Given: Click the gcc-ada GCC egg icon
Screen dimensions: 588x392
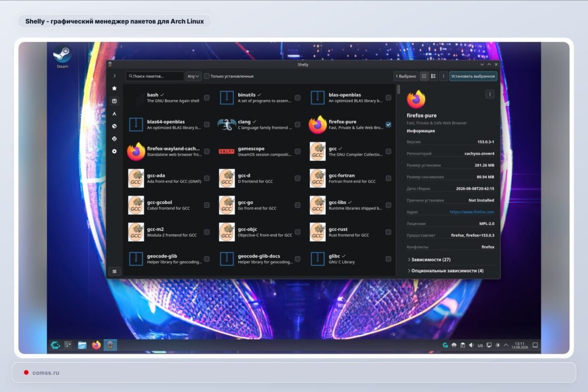Looking at the screenshot, I should pos(136,178).
